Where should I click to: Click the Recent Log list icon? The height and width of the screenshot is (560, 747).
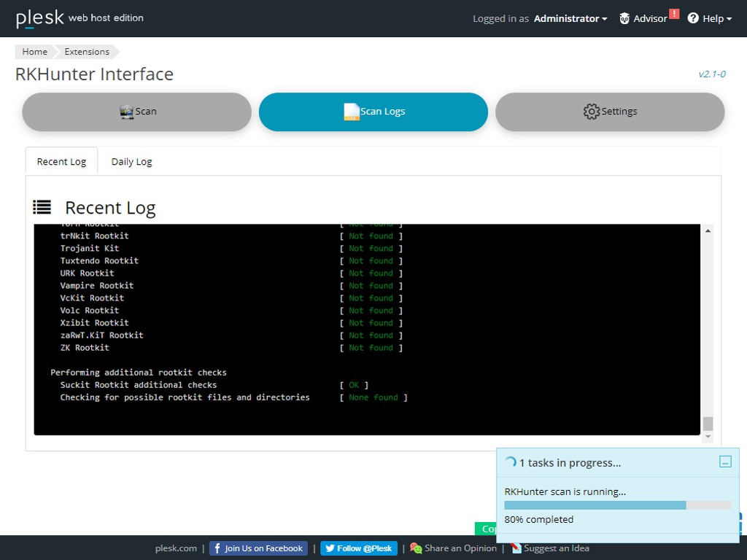click(42, 207)
